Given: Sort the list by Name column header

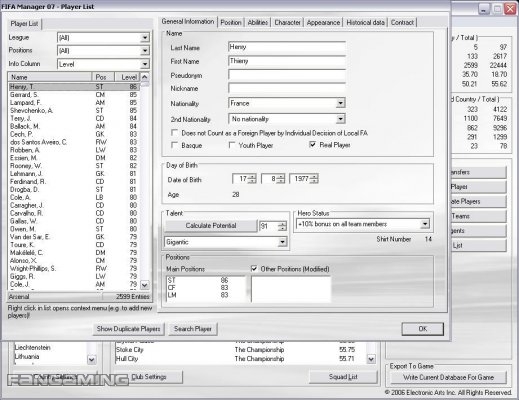Looking at the screenshot, I should tap(50, 77).
